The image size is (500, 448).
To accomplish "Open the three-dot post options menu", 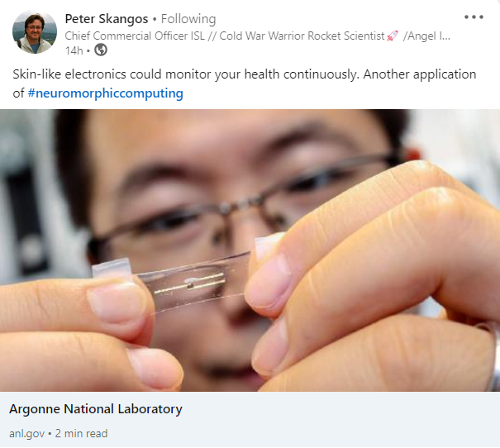I will click(x=474, y=17).
